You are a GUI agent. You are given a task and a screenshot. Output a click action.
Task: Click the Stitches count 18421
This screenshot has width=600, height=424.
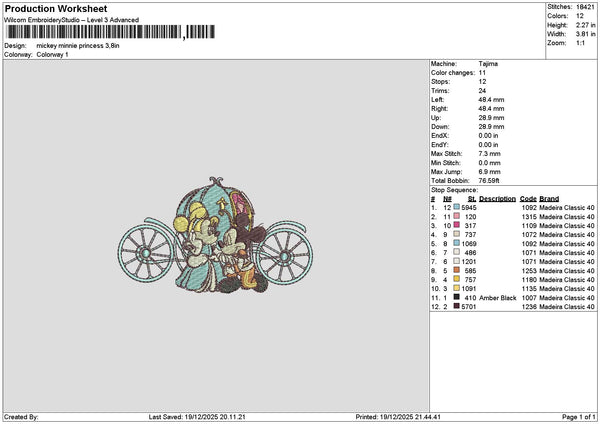coord(585,6)
